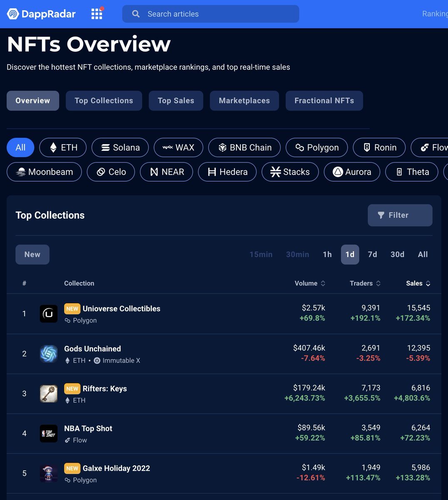
Task: Filter by BNB Chain
Action: (244, 147)
